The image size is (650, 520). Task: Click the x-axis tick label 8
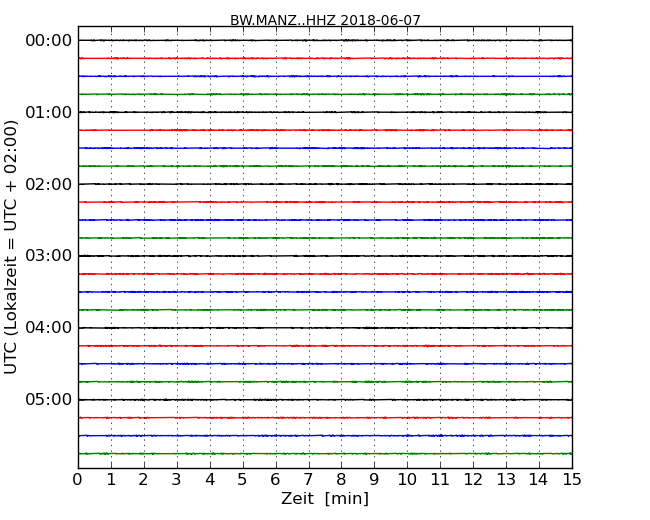click(x=341, y=480)
